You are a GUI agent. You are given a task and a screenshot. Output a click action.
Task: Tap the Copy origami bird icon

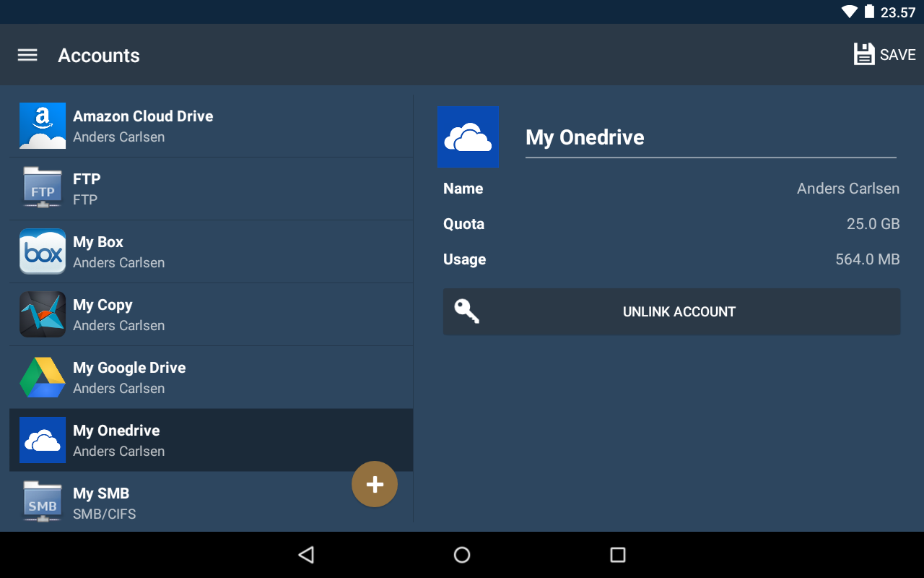pyautogui.click(x=43, y=314)
